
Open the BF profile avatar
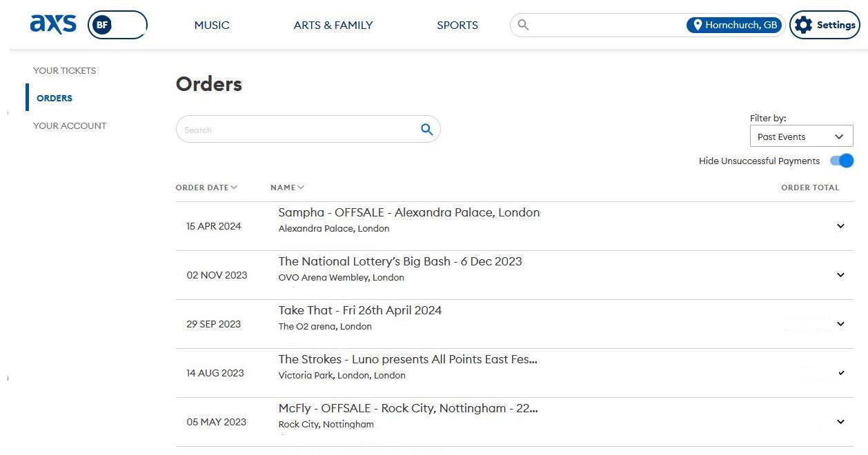pos(101,26)
